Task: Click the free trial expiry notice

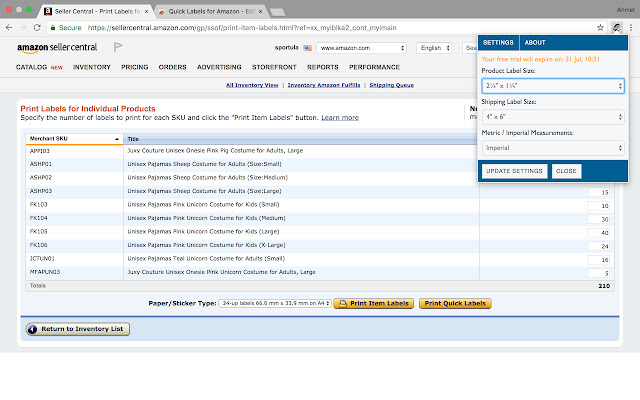Action: 540,59
